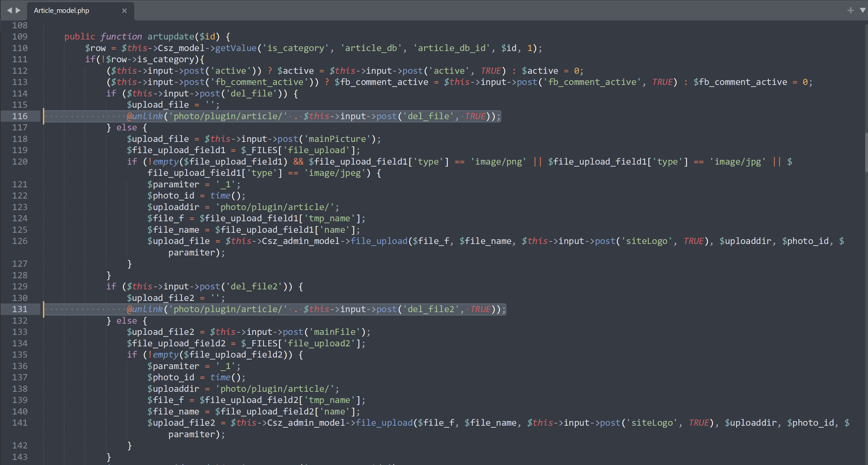This screenshot has height=465, width=868.
Task: Click line number 141 in the gutter
Action: pyautogui.click(x=20, y=423)
